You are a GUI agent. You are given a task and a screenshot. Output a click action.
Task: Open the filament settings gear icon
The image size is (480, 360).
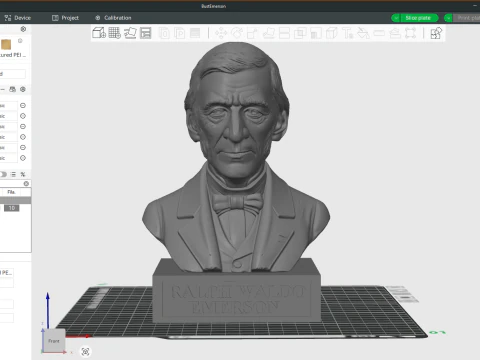(x=23, y=89)
